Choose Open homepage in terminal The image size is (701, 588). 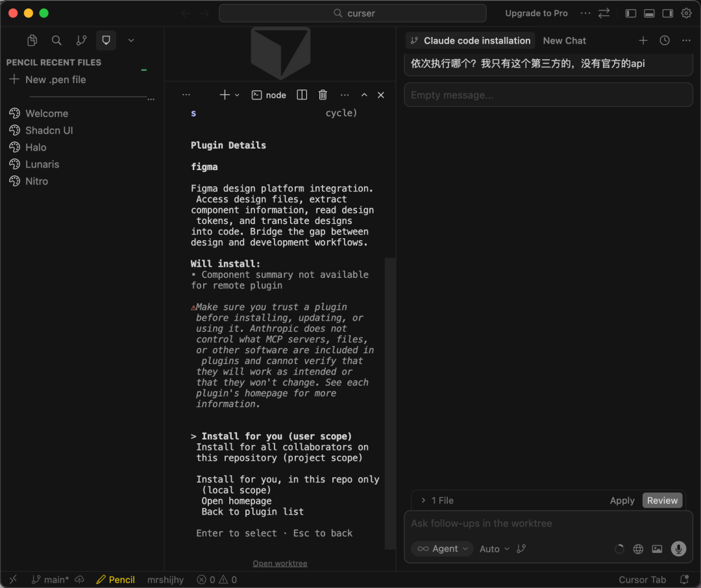coord(236,501)
